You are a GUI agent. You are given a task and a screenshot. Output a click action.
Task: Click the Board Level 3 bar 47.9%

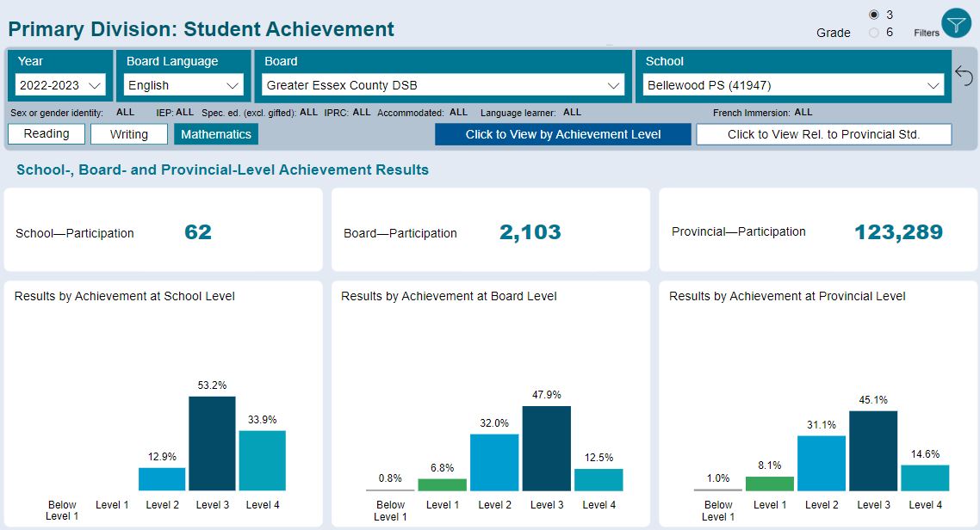pyautogui.click(x=546, y=448)
